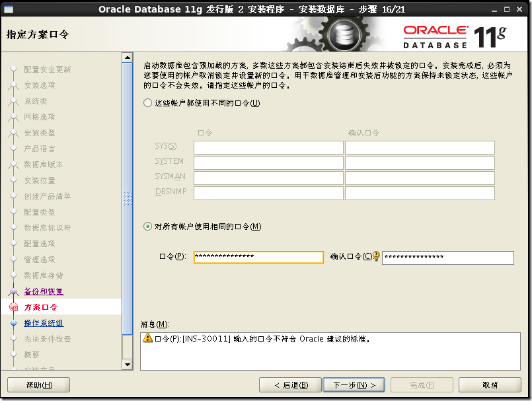The width and height of the screenshot is (532, 401).
Task: Open help with the 帮助(H) button
Action: coord(39,385)
